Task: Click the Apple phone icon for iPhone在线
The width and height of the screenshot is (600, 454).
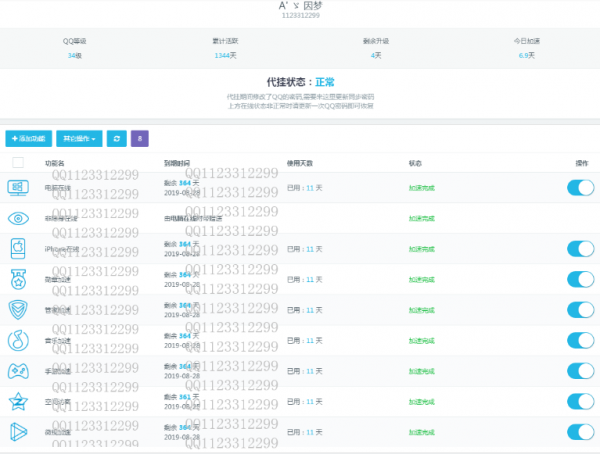Action: pos(18,249)
